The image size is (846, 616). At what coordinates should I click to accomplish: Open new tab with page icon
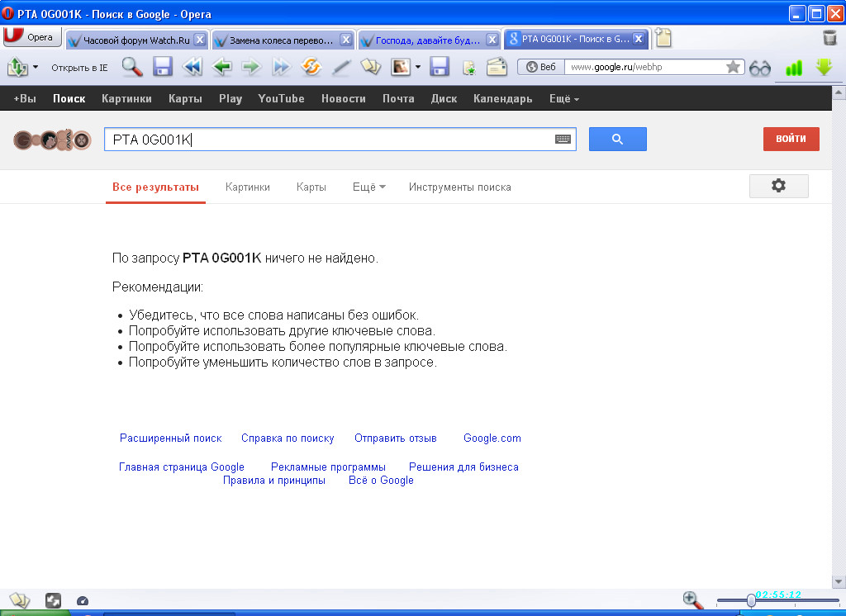[x=663, y=38]
